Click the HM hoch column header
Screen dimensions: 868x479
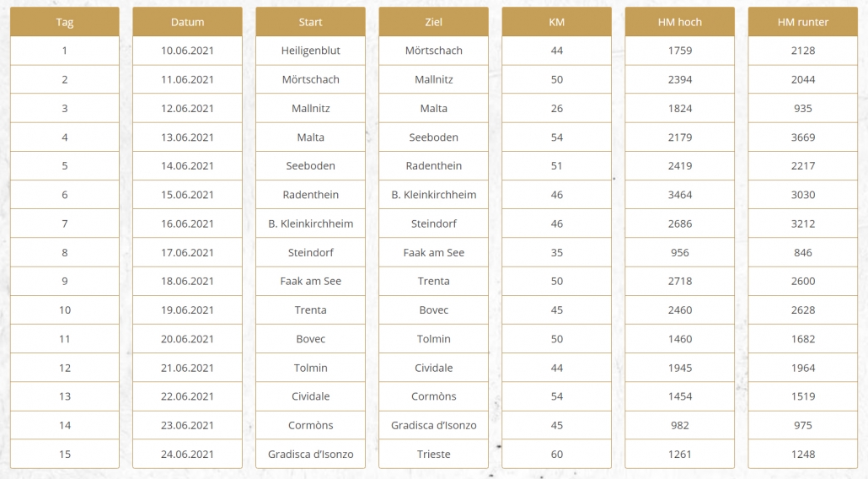tap(680, 22)
